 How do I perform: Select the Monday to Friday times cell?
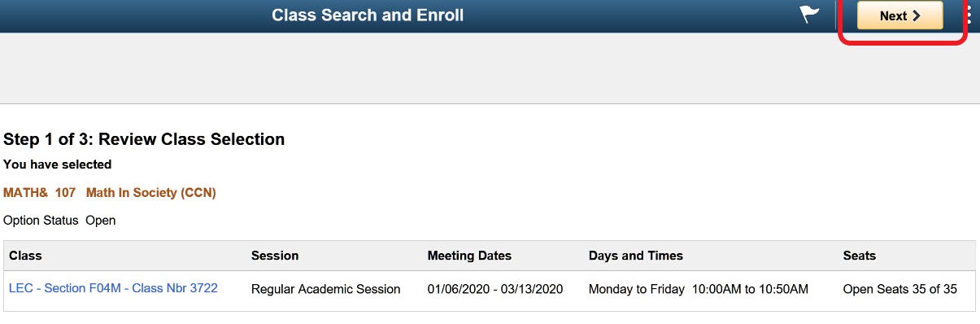(x=699, y=289)
